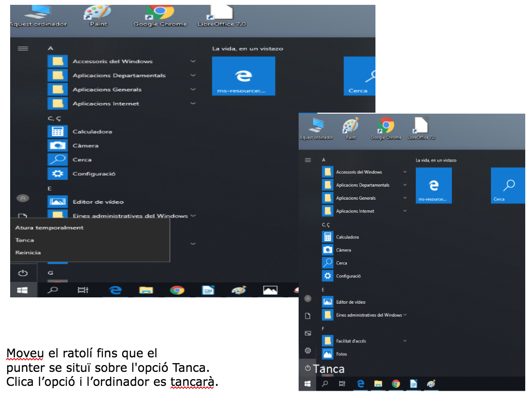Click Atura temporalment in the power popup
Screen dimensions: 532x397
(x=49, y=228)
